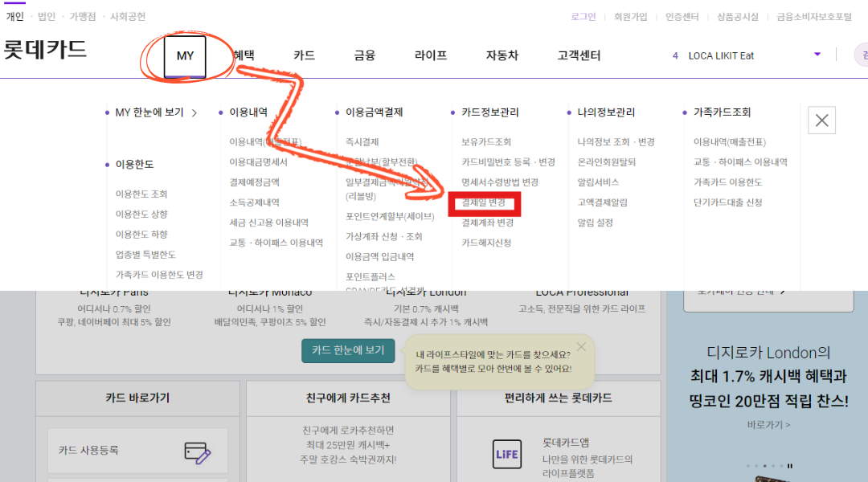Switch to 가맹점 tab
This screenshot has width=868, height=482.
click(x=83, y=17)
